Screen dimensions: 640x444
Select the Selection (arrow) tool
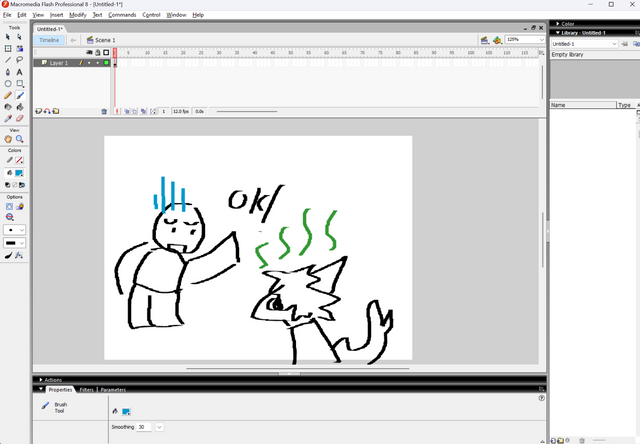click(x=8, y=37)
